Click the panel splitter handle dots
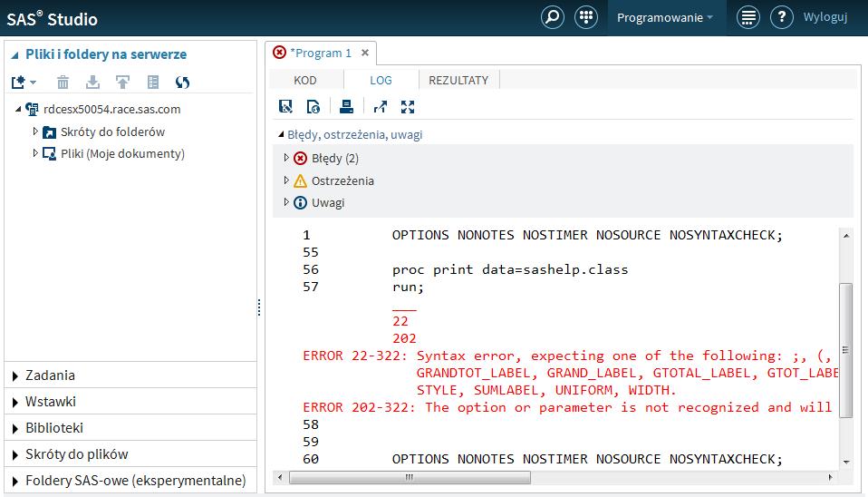The height and width of the screenshot is (497, 868). click(x=259, y=307)
